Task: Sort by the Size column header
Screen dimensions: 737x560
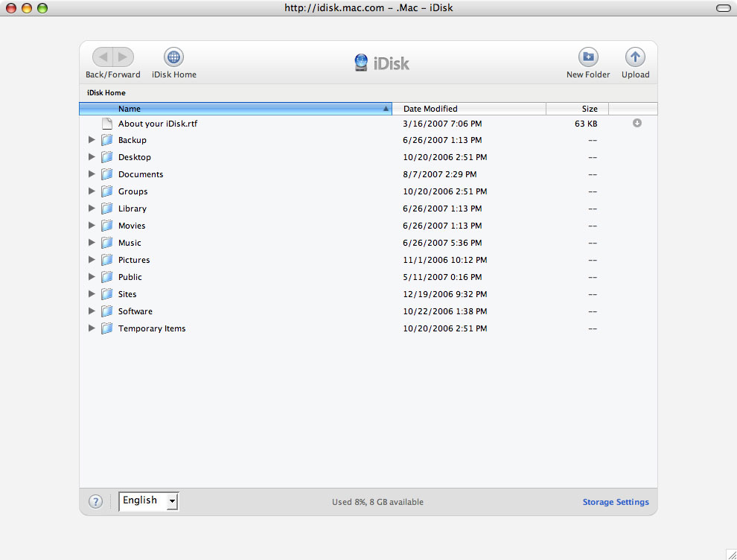Action: coord(577,109)
